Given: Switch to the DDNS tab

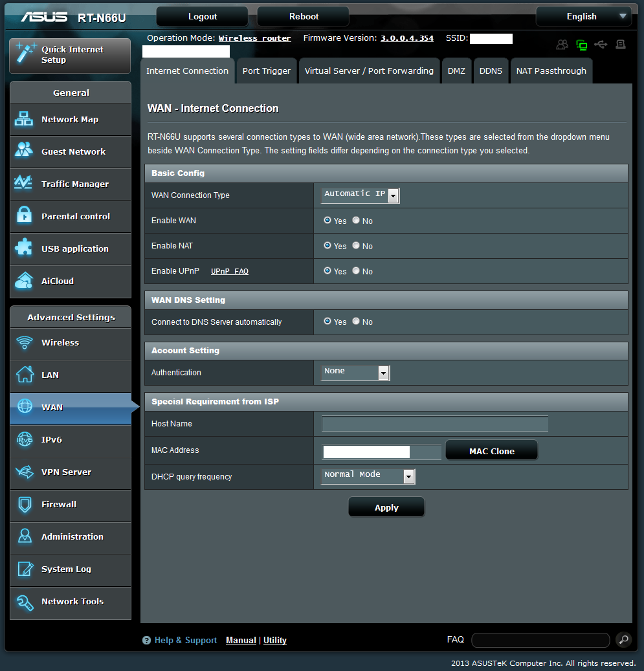Looking at the screenshot, I should coord(491,71).
